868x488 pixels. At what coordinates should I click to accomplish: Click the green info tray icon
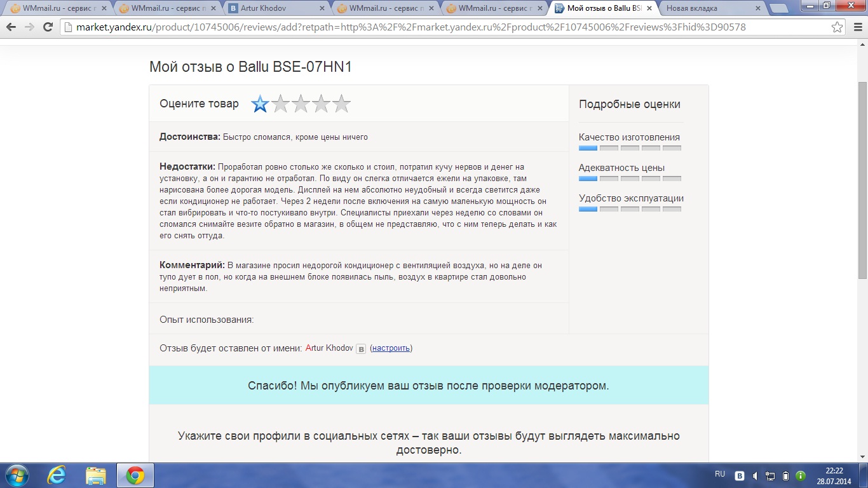tap(801, 475)
